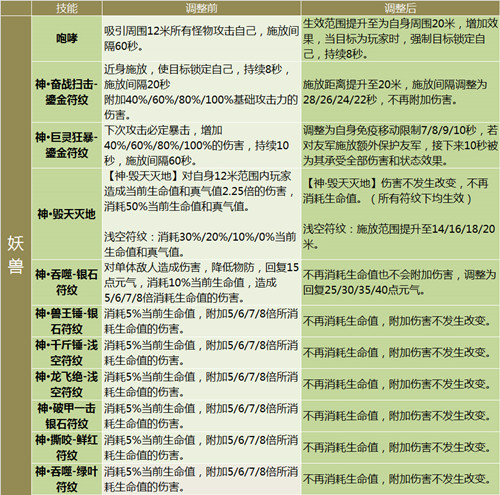This screenshot has width=500, height=495.
Task: Select the 神·撕咬-鲜红符纹 skill cell
Action: 67,447
